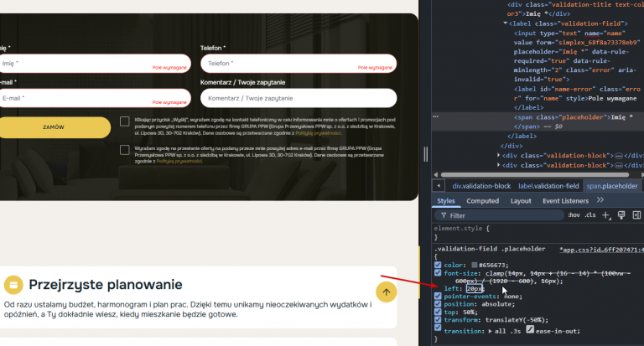Image resolution: width=644 pixels, height=346 pixels.
Task: Select the span class="placeholder" DOM line
Action: pos(538,122)
